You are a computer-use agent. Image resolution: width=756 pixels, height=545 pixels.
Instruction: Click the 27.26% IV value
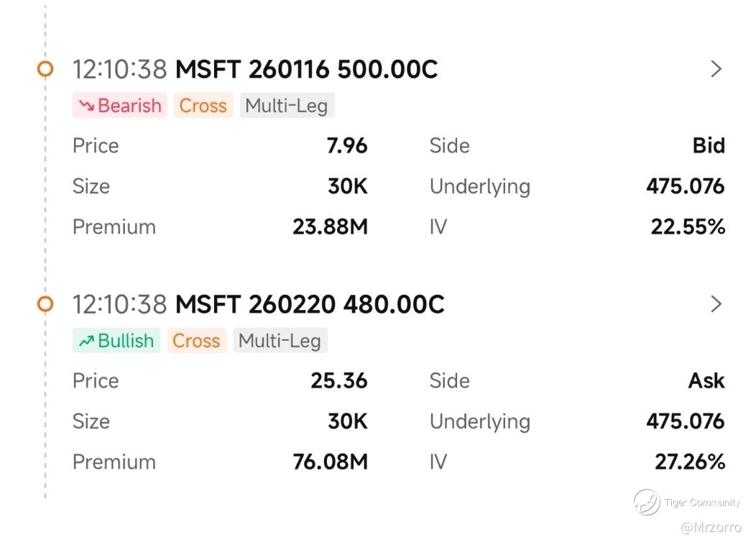(x=689, y=462)
